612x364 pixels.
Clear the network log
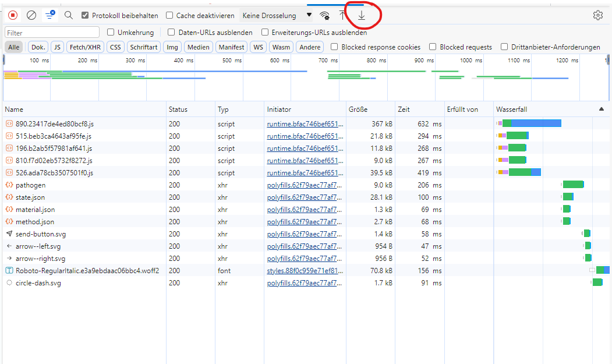click(31, 15)
